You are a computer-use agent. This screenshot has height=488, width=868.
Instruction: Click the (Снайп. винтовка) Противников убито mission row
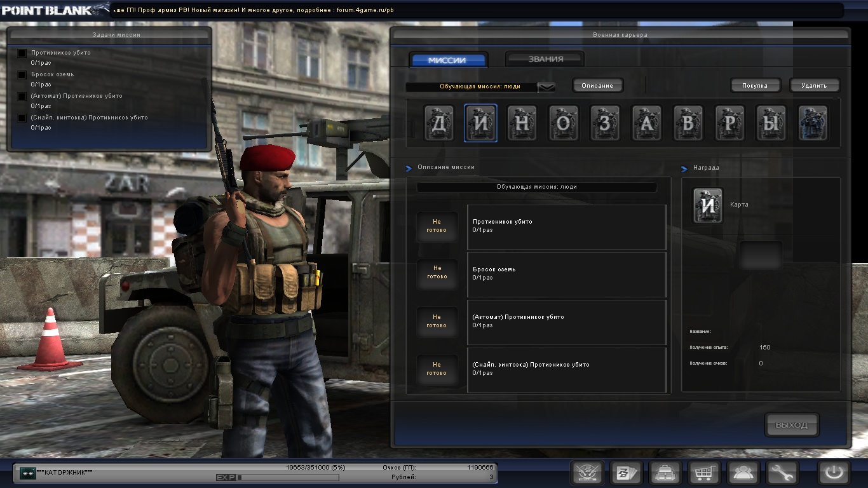point(567,370)
